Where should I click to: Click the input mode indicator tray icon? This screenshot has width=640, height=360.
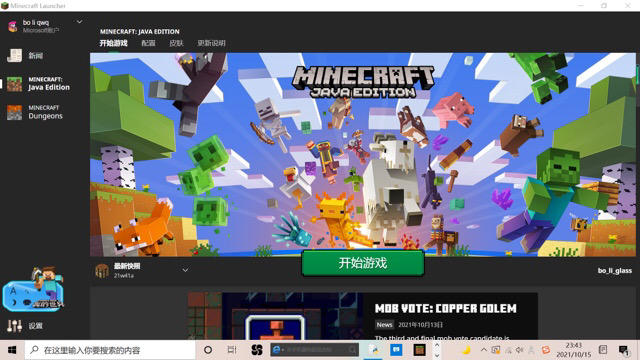pos(602,350)
